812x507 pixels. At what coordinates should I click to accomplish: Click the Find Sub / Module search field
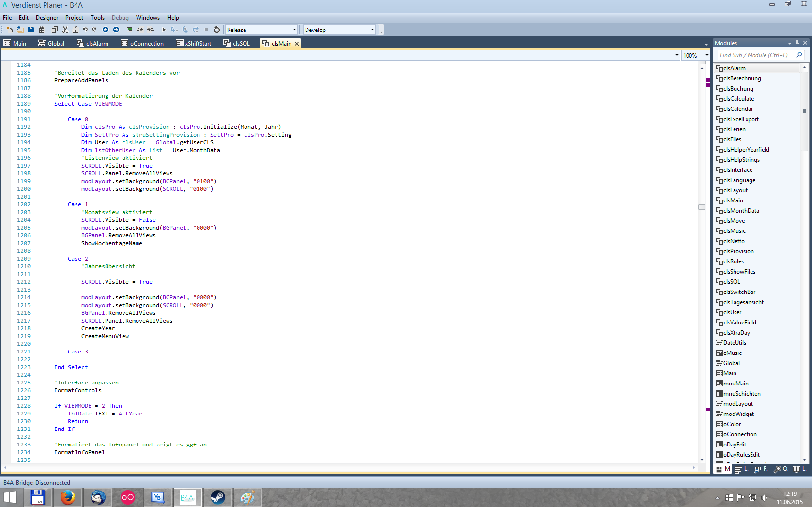(755, 55)
